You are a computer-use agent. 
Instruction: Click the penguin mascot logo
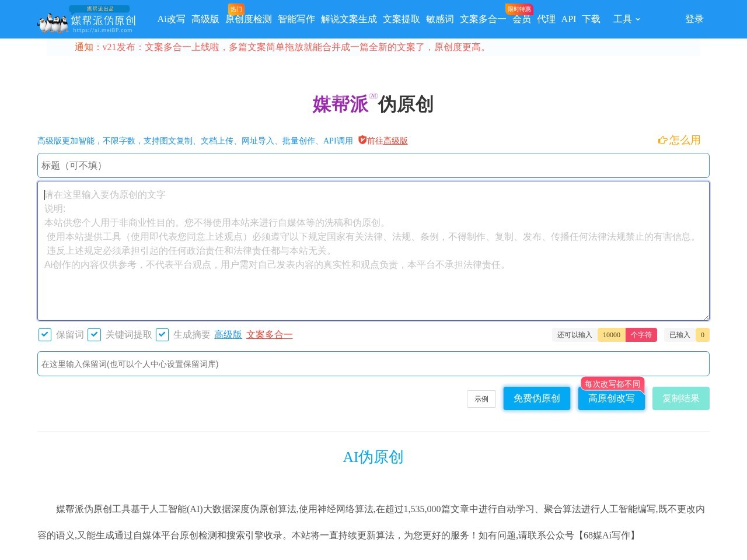tap(53, 22)
